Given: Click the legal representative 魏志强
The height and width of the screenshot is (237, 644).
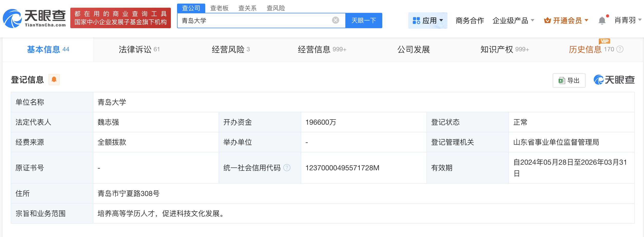Looking at the screenshot, I should tap(108, 122).
